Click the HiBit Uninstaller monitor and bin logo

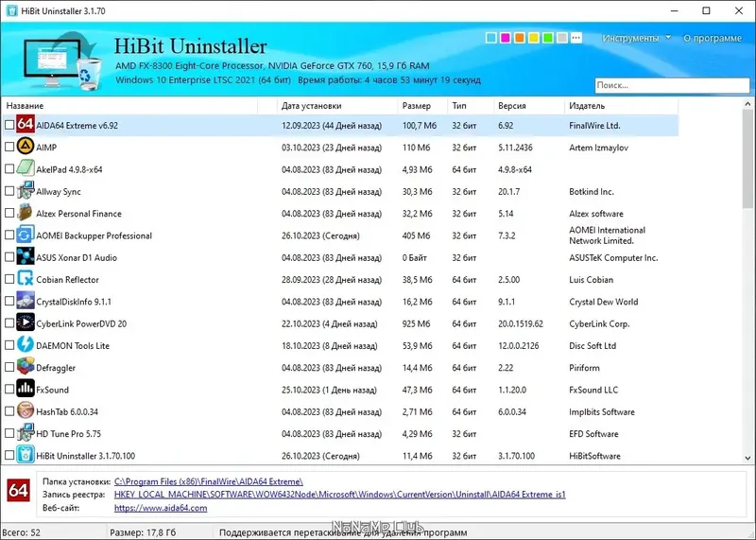[62, 61]
